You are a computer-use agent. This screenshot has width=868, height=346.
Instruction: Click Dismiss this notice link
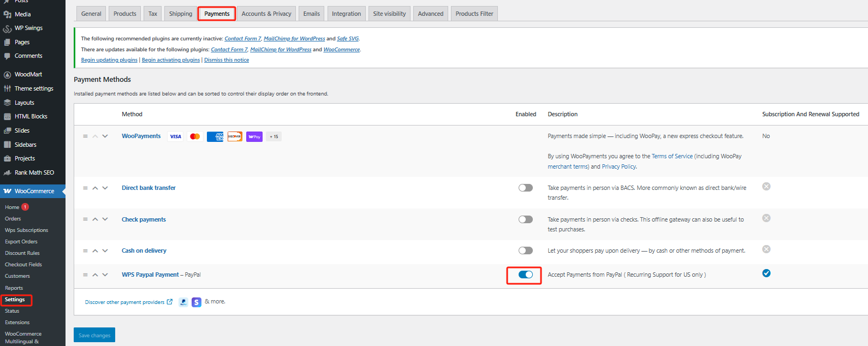click(227, 60)
